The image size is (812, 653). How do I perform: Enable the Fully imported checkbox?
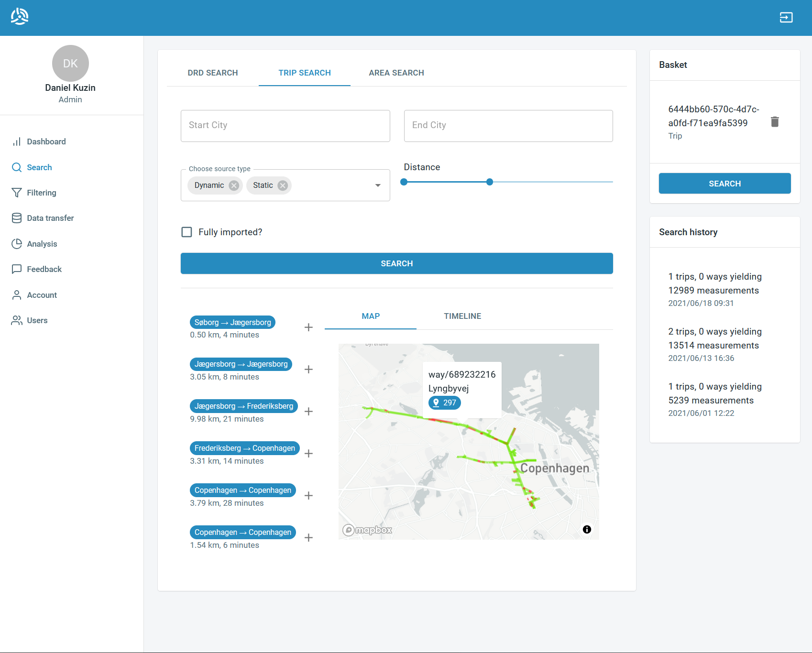(187, 232)
